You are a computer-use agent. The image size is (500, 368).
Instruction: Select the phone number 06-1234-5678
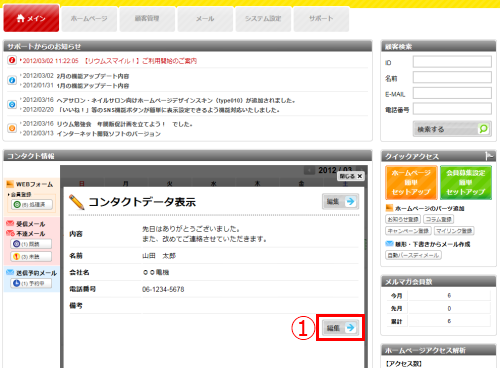pyautogui.click(x=163, y=289)
